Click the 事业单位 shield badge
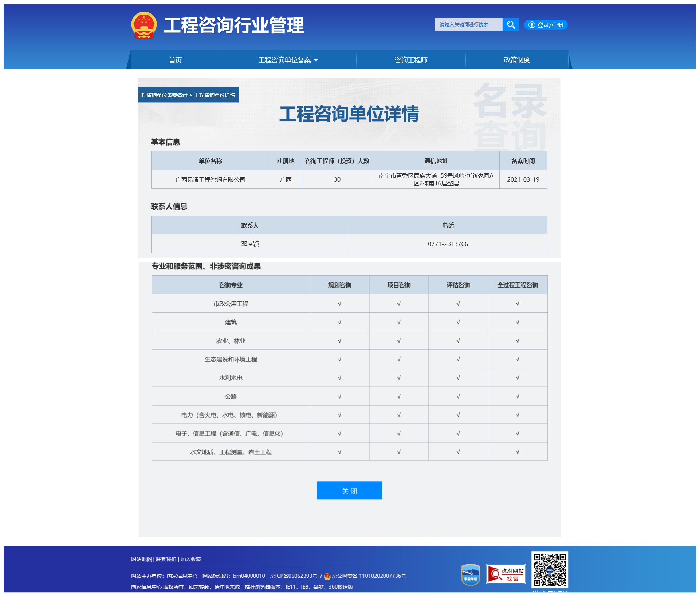Image resolution: width=700 pixels, height=597 pixels. [470, 574]
